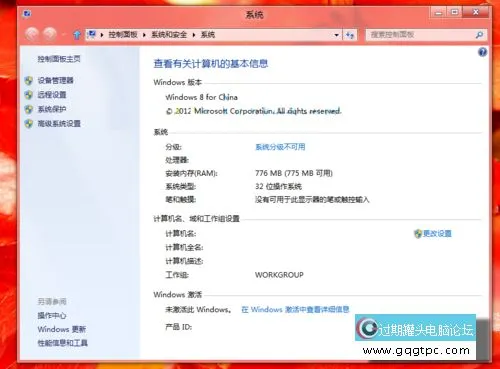Click the Back navigation arrow
The width and height of the screenshot is (500, 369).
point(32,34)
